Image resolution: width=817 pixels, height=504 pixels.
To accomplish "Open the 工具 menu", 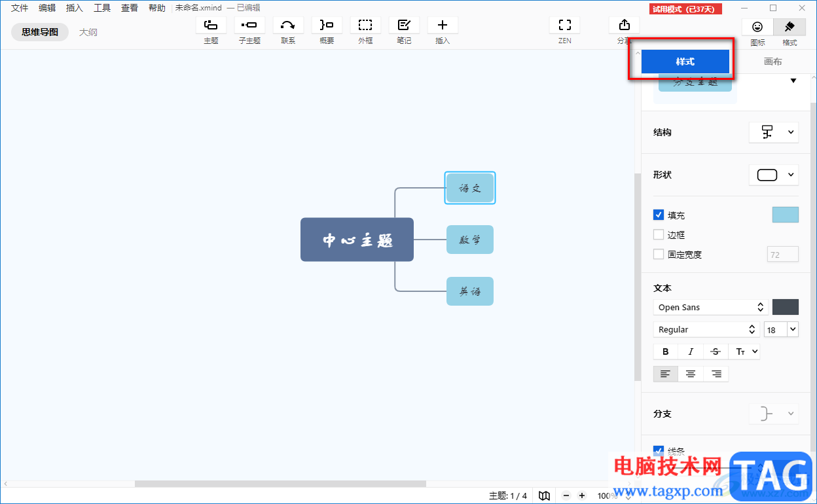I will [x=102, y=8].
